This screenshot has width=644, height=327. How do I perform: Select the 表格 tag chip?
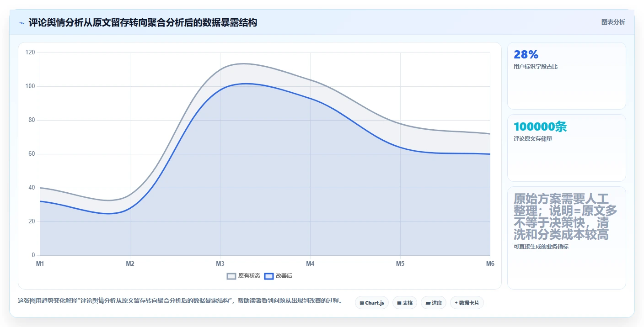tap(405, 303)
